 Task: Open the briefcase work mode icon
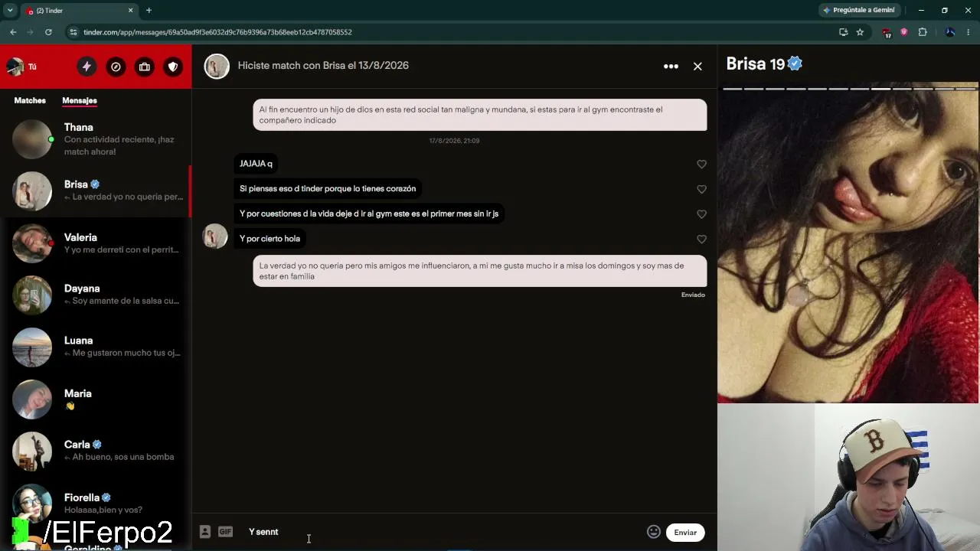[144, 67]
